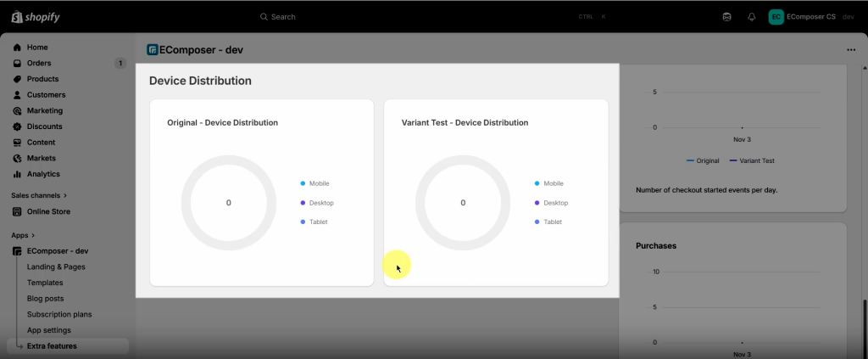Click the Marketing target icon
Viewport: 868px width, 359px height.
(x=17, y=111)
